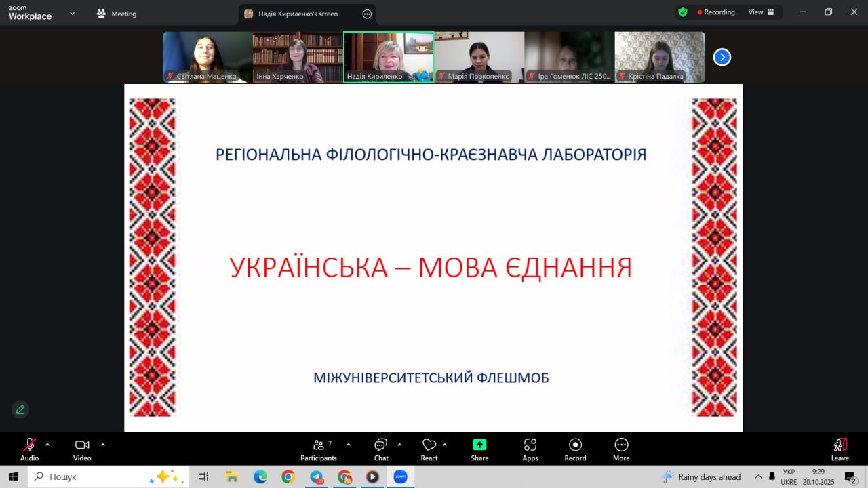The image size is (868, 488).
Task: Open screen share options ellipsis menu
Action: 367,14
